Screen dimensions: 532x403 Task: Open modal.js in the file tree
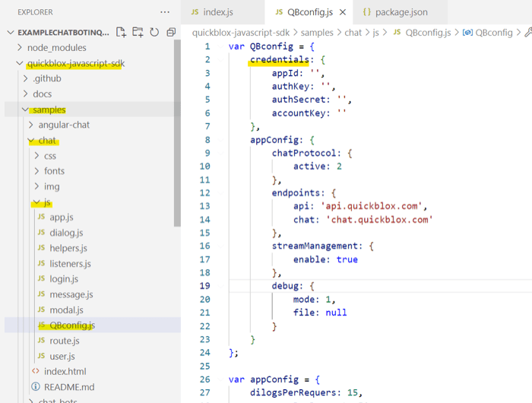coord(67,310)
